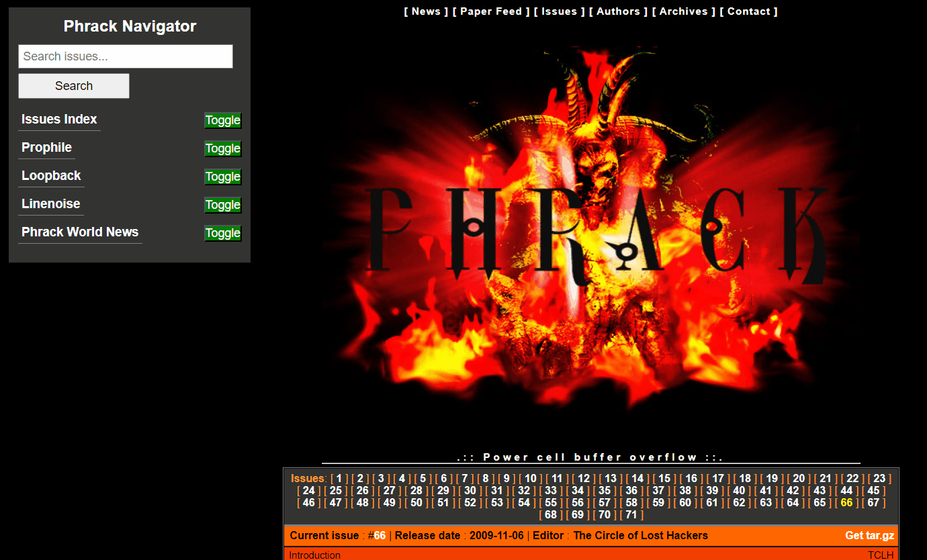Select the highlighted issue 66 link
Image resolution: width=927 pixels, height=560 pixels.
[x=846, y=503]
